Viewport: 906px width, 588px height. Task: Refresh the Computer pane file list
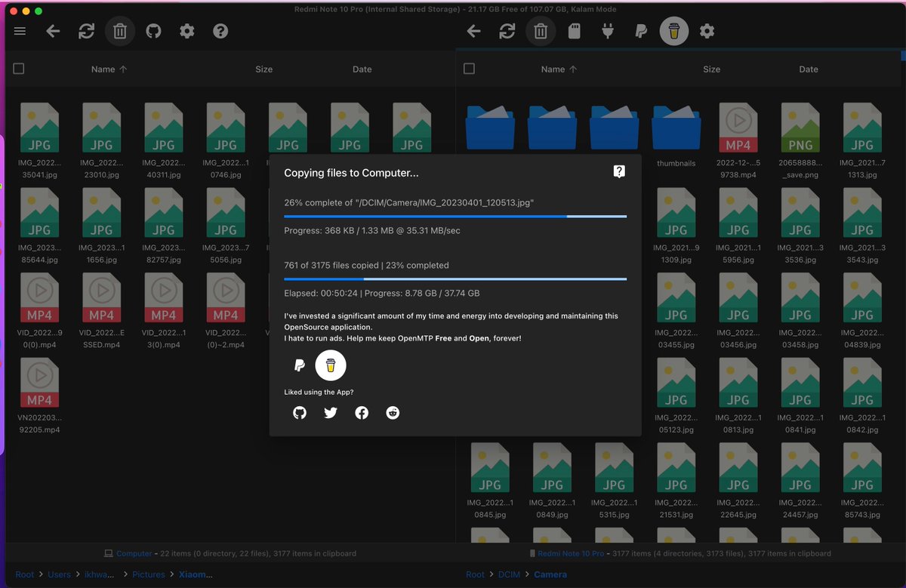point(87,31)
